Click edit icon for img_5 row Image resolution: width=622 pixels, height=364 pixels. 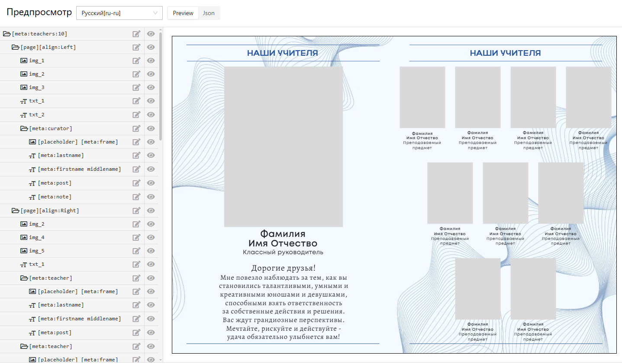click(136, 251)
